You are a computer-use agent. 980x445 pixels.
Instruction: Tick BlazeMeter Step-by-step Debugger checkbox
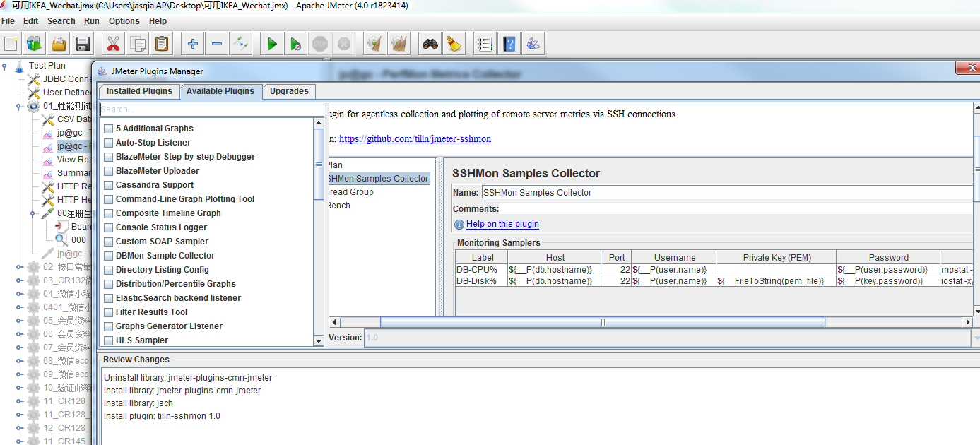108,157
